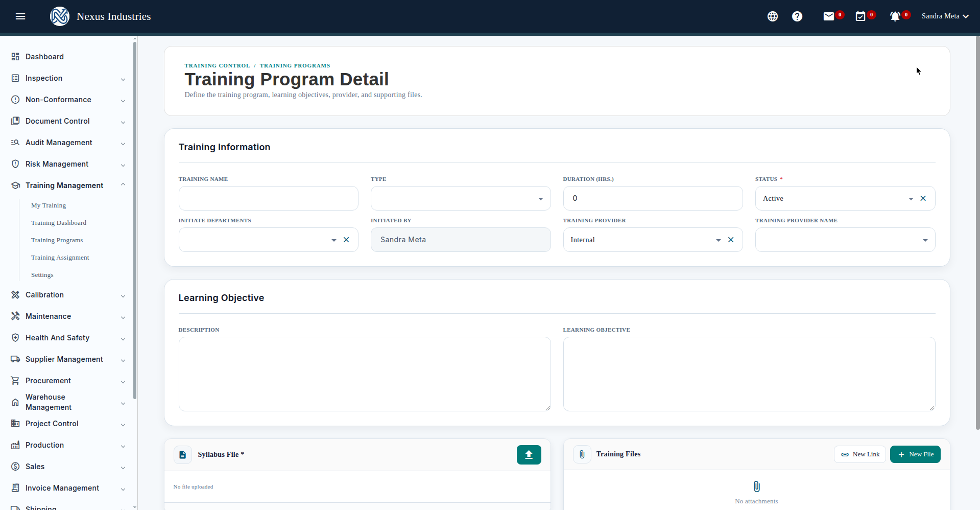The width and height of the screenshot is (980, 510).
Task: Expand the Calibration menu chevron
Action: pyautogui.click(x=123, y=296)
